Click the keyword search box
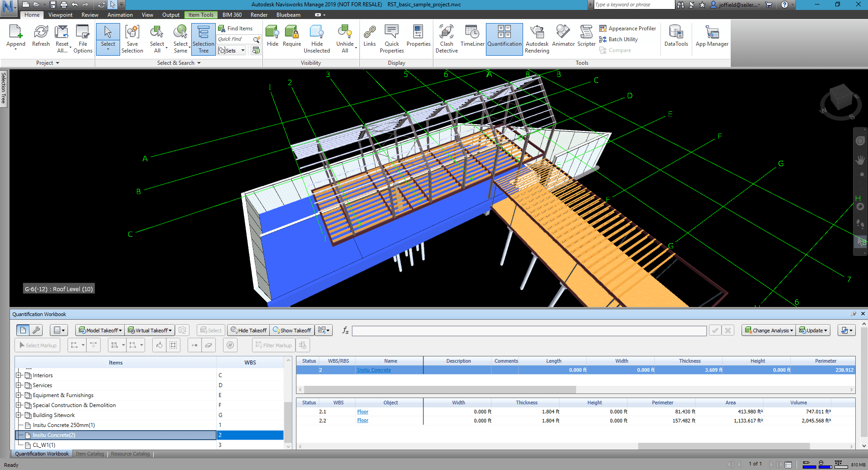The height and width of the screenshot is (470, 868). pos(634,5)
